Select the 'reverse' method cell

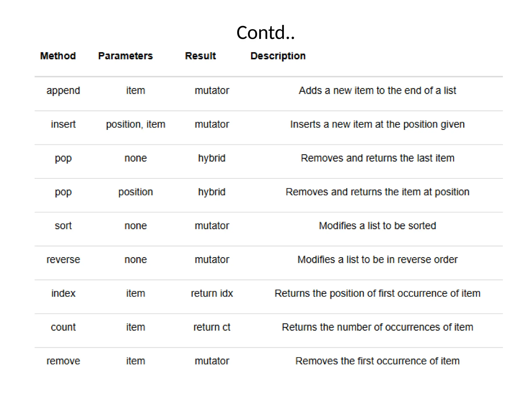63,260
